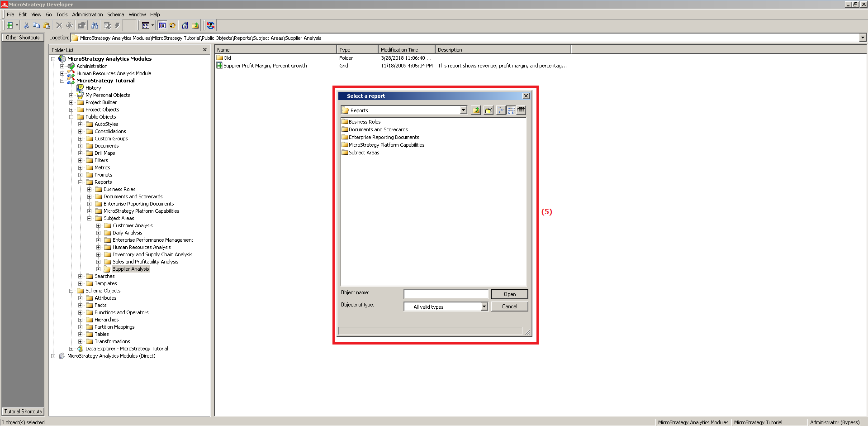Open the Edit menu
The height and width of the screenshot is (426, 868).
(23, 14)
